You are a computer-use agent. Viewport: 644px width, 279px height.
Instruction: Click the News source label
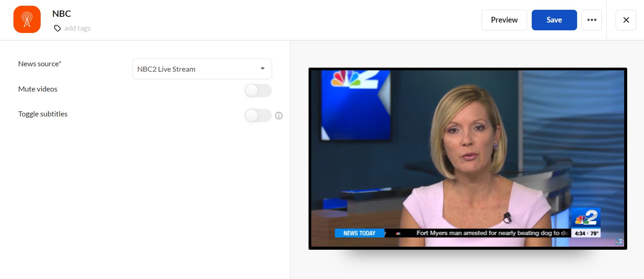[x=40, y=64]
